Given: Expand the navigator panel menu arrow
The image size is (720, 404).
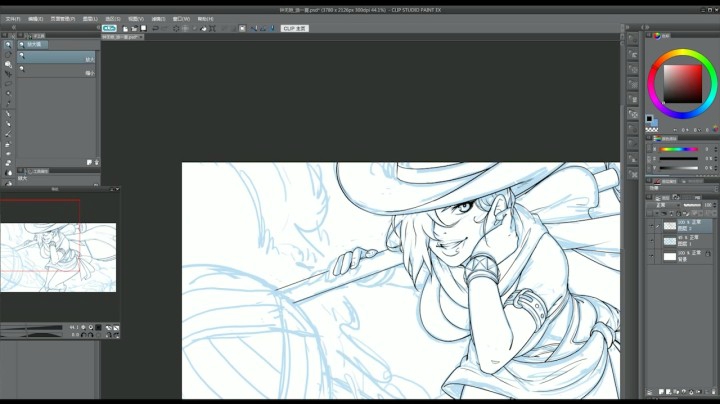Looking at the screenshot, I should (118, 189).
